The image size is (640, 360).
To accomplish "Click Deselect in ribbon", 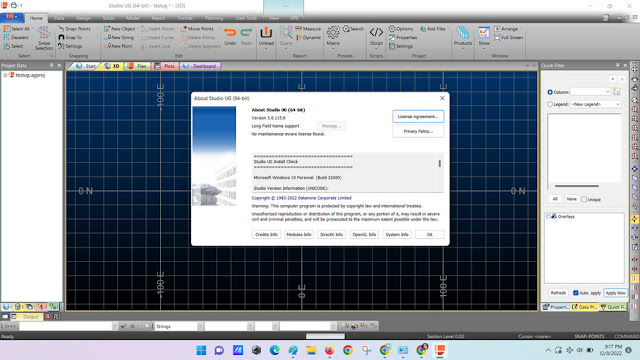I will coord(16,37).
